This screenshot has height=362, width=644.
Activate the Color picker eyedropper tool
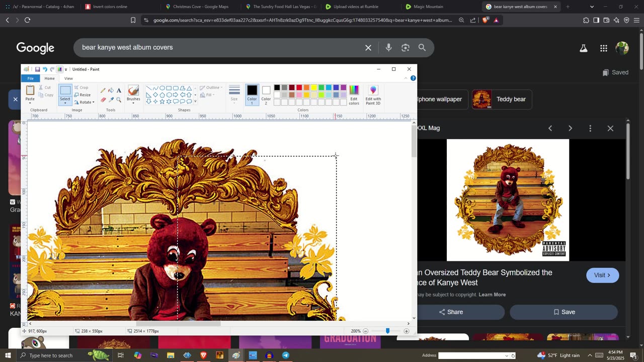pos(111,100)
